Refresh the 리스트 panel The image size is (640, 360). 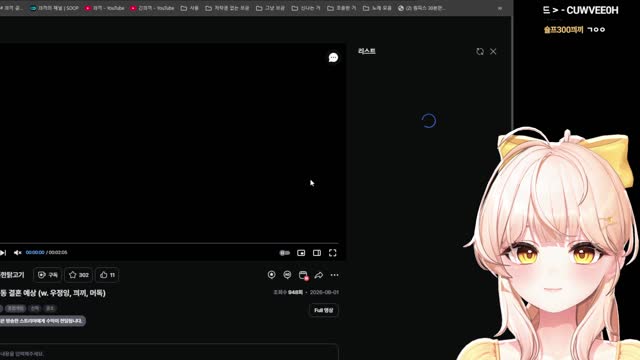(x=480, y=51)
